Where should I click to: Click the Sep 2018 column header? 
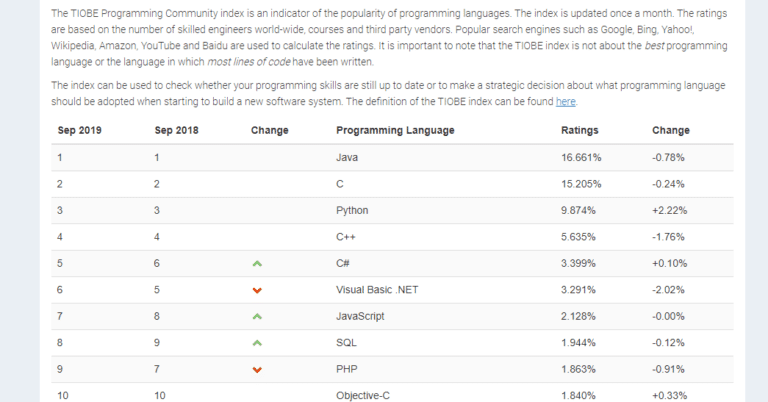(x=176, y=130)
